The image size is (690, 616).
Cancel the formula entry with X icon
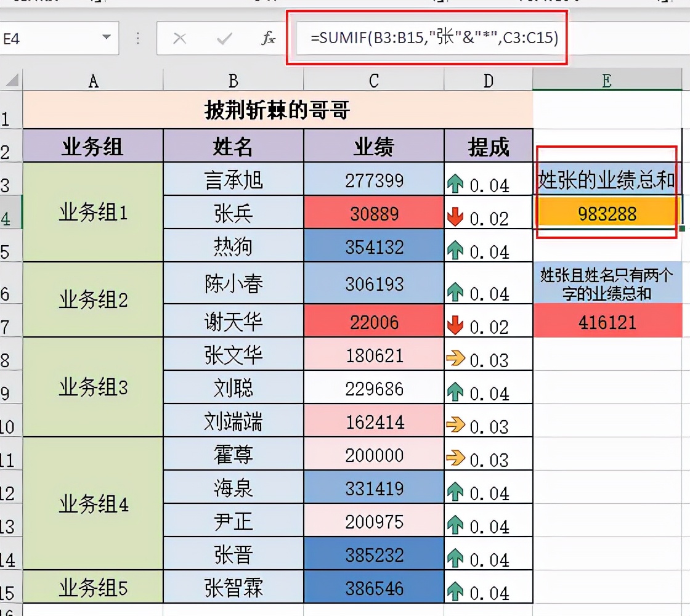179,38
